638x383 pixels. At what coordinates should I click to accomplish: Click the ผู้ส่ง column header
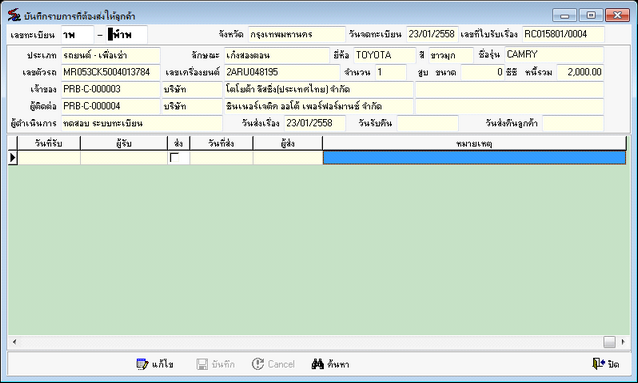click(x=288, y=143)
